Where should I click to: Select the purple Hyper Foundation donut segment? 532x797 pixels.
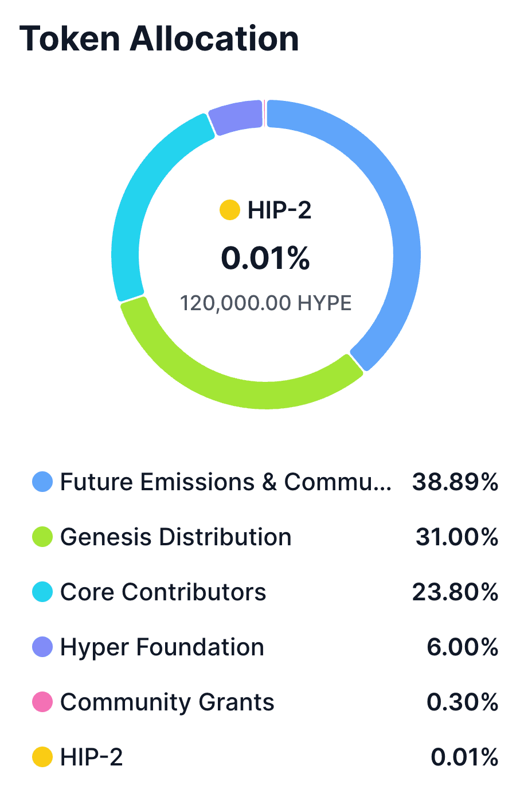[236, 116]
